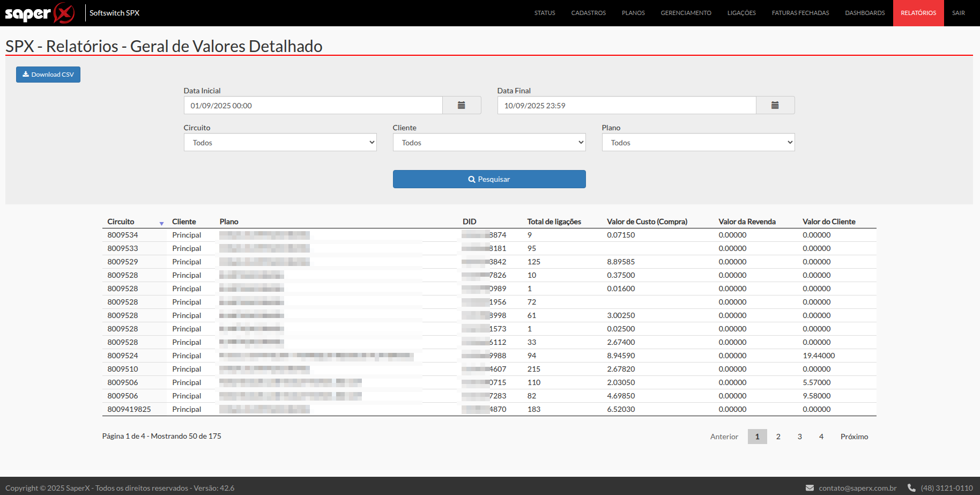
Task: Select circuit cell 8009534
Action: 123,235
